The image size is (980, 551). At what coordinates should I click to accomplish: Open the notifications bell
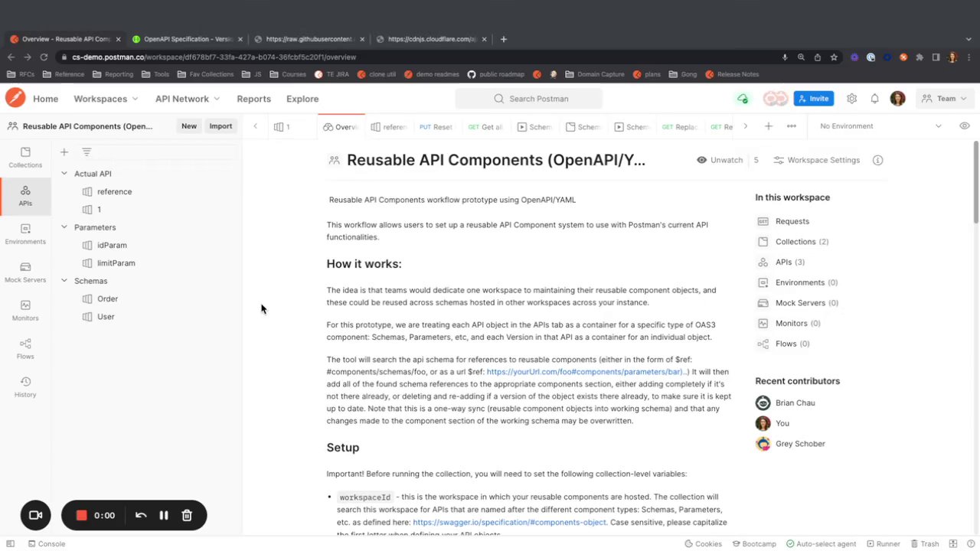(x=874, y=99)
